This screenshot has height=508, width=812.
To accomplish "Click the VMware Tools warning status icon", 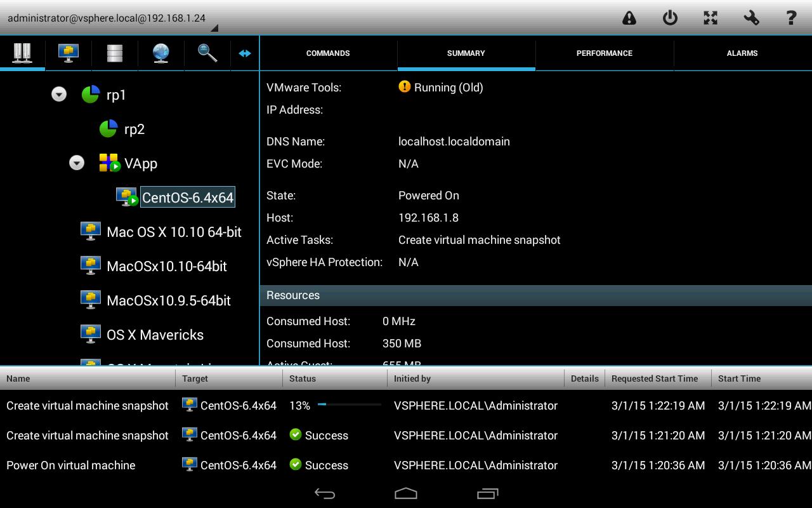I will pyautogui.click(x=404, y=87).
